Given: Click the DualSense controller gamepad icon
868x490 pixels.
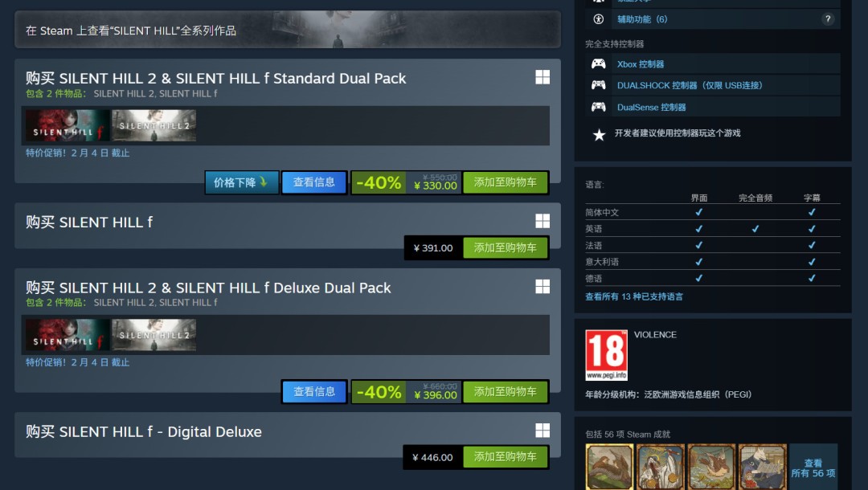Looking at the screenshot, I should (x=599, y=107).
